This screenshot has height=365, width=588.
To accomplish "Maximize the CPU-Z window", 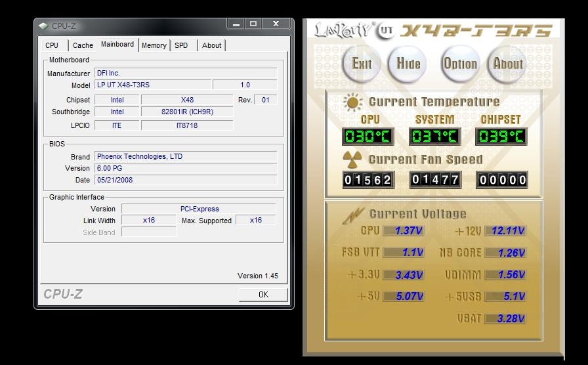I will [x=253, y=24].
